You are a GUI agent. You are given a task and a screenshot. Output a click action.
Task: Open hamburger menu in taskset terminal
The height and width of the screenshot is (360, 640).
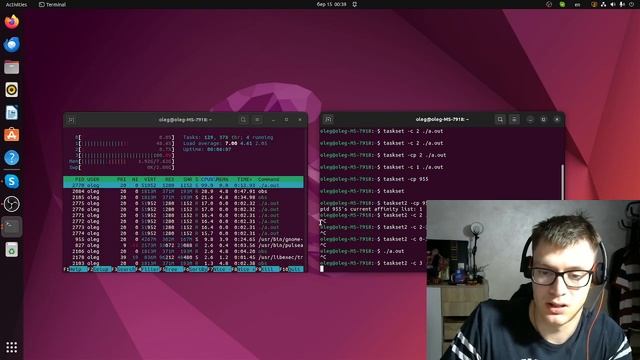(514, 119)
